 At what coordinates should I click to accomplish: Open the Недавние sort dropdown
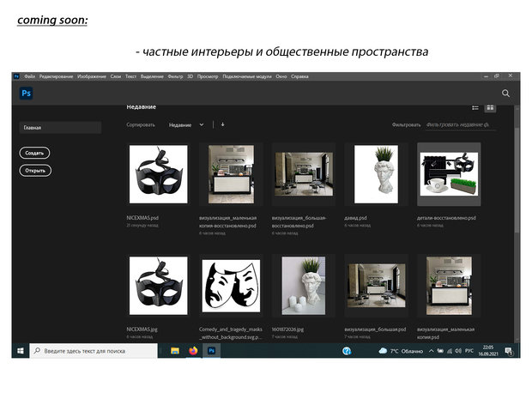[x=186, y=125]
